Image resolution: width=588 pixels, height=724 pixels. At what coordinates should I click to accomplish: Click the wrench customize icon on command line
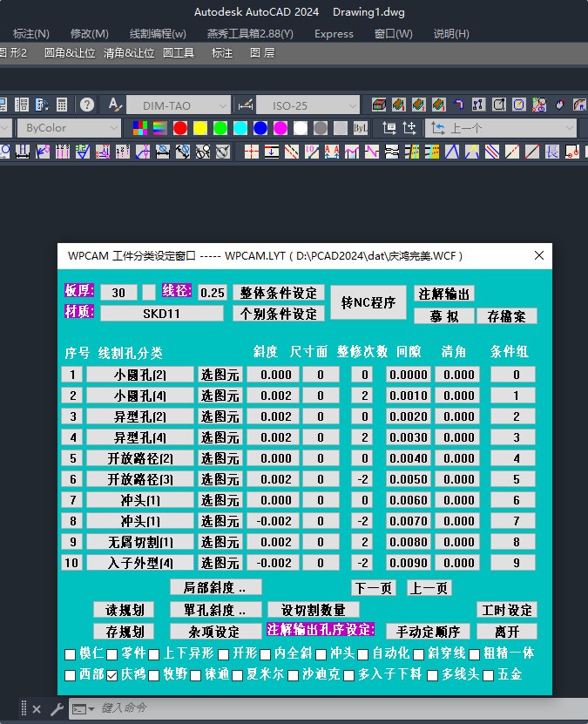57,709
